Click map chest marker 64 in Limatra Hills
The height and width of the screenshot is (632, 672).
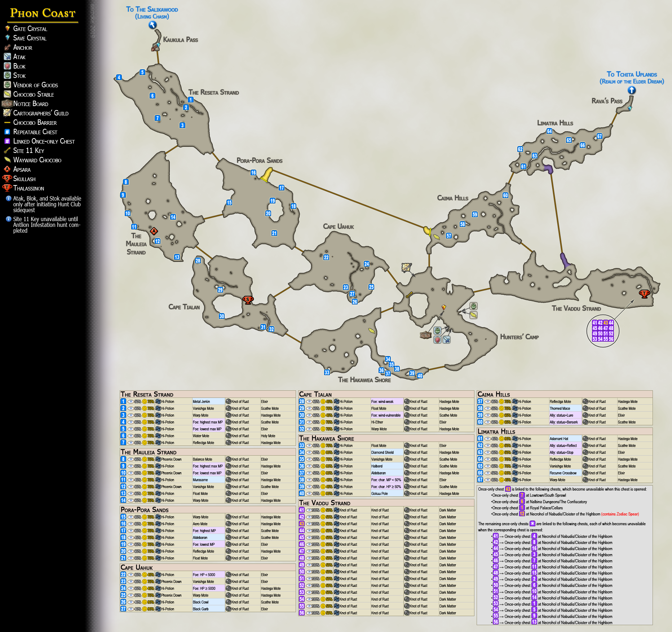tap(549, 131)
